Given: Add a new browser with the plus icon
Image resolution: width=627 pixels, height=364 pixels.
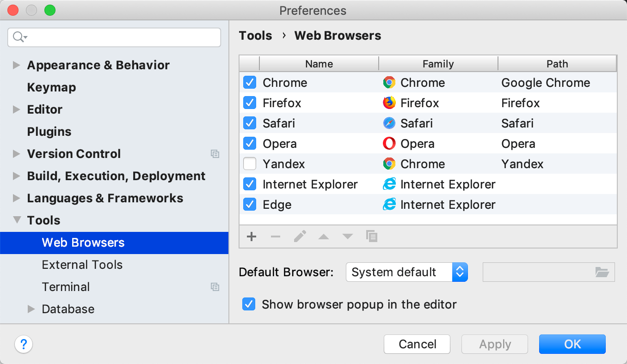Looking at the screenshot, I should coord(251,236).
